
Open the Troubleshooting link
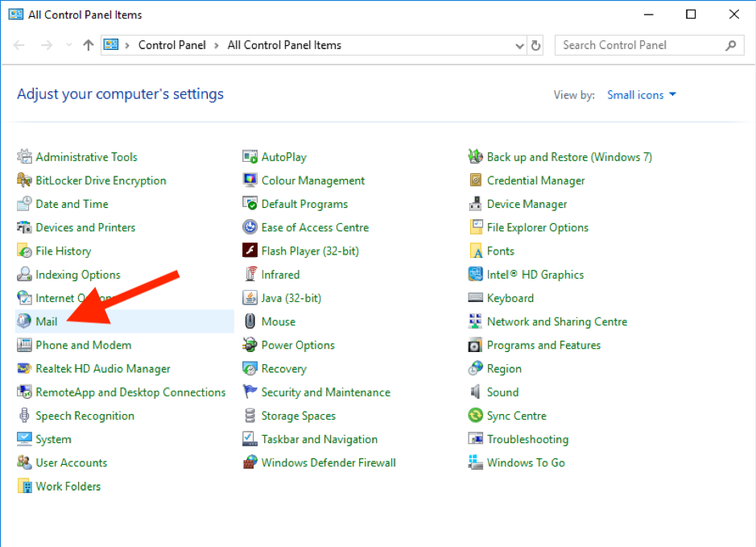point(527,439)
